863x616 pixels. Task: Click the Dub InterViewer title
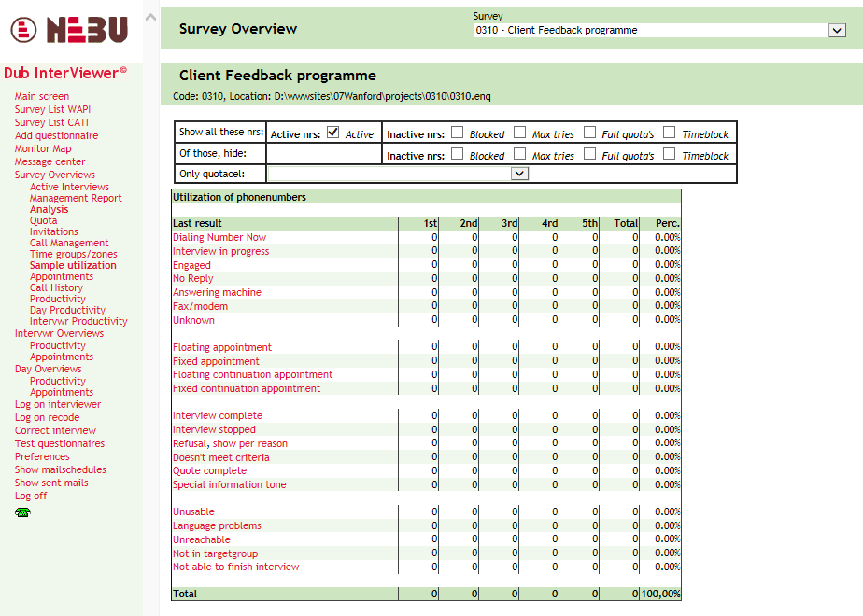(x=65, y=73)
